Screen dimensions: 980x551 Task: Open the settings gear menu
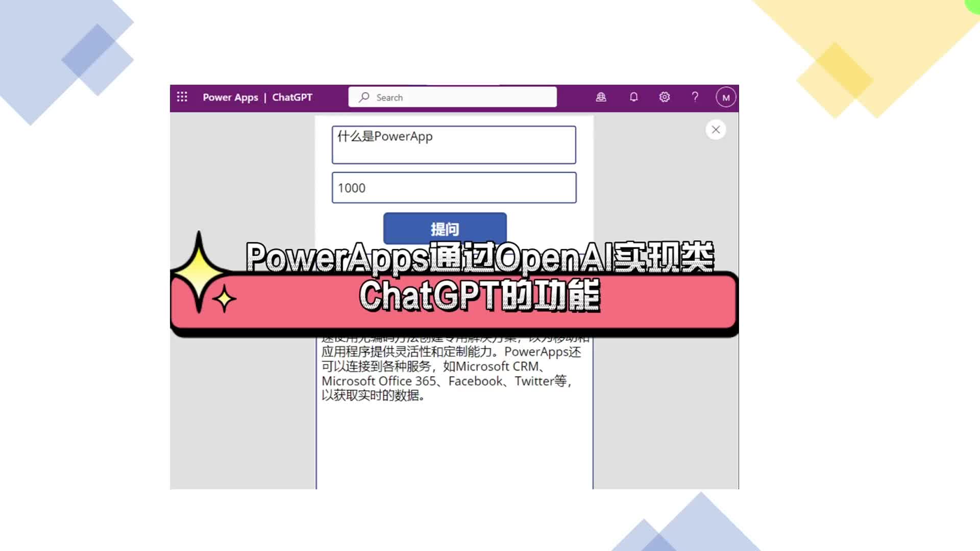[664, 97]
